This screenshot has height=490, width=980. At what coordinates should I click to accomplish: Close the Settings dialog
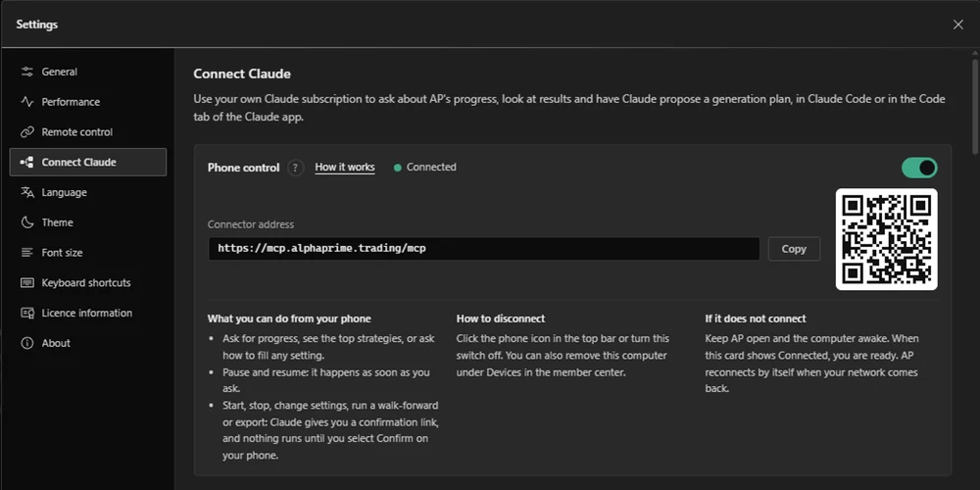click(958, 24)
